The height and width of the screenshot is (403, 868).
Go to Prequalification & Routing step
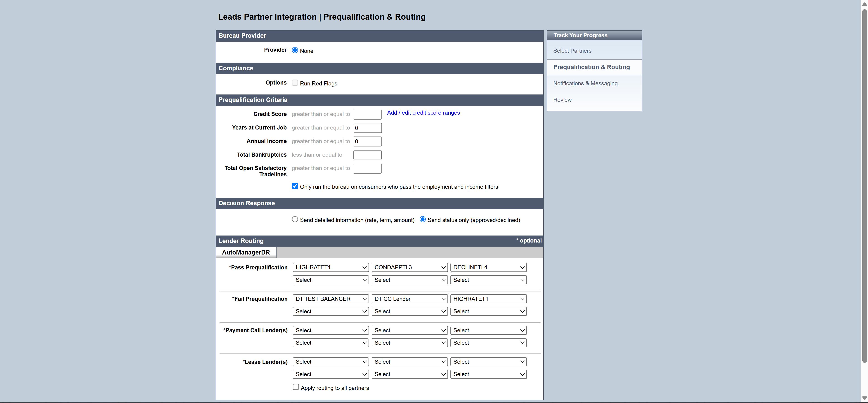coord(591,67)
